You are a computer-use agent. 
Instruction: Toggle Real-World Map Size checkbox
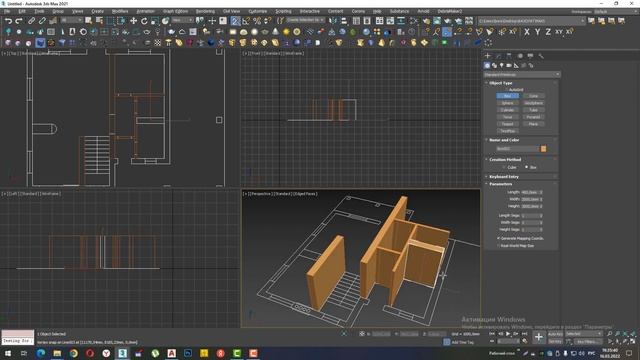pos(498,246)
